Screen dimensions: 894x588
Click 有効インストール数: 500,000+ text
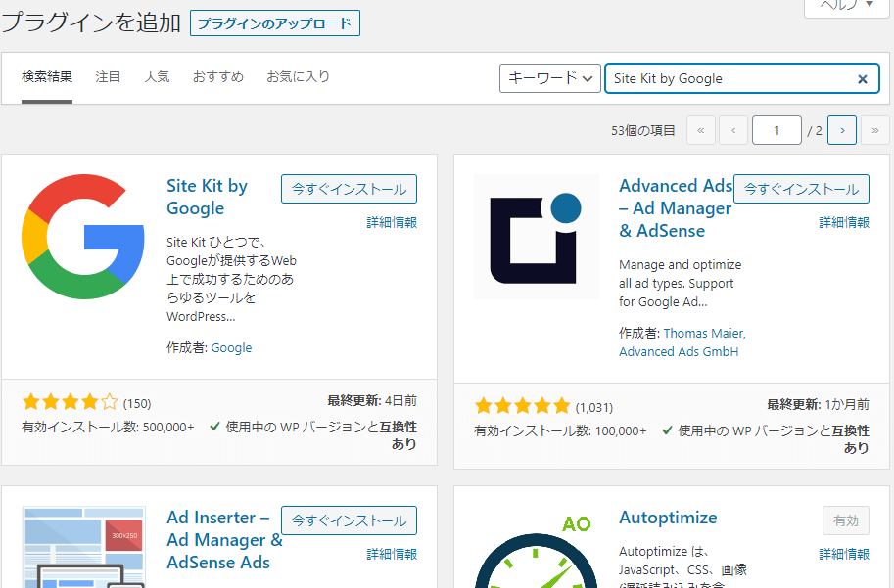(x=108, y=427)
